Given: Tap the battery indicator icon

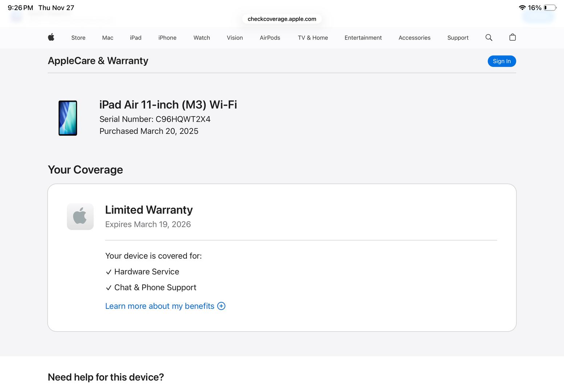Looking at the screenshot, I should click(550, 8).
